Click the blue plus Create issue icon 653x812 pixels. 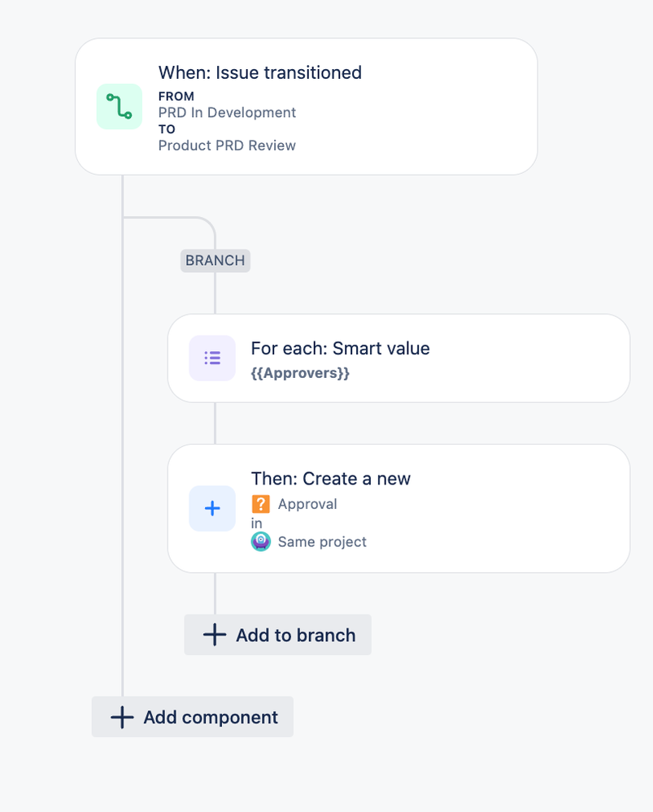[x=212, y=508]
